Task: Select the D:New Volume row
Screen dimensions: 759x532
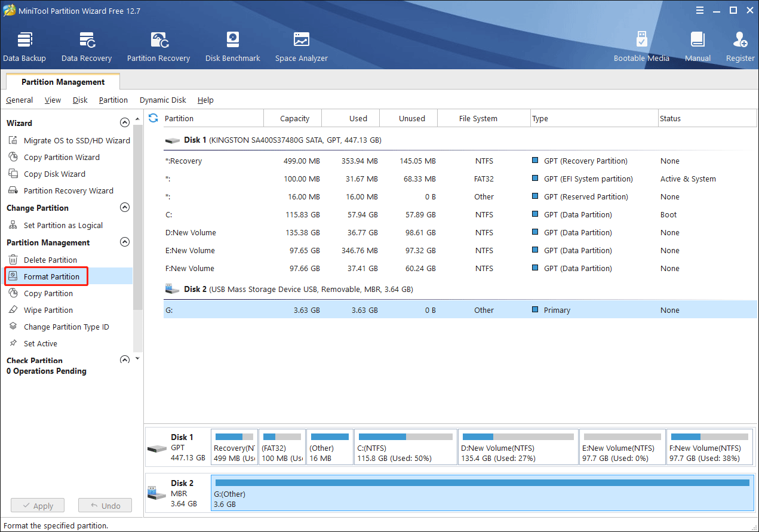Action: pyautogui.click(x=460, y=232)
